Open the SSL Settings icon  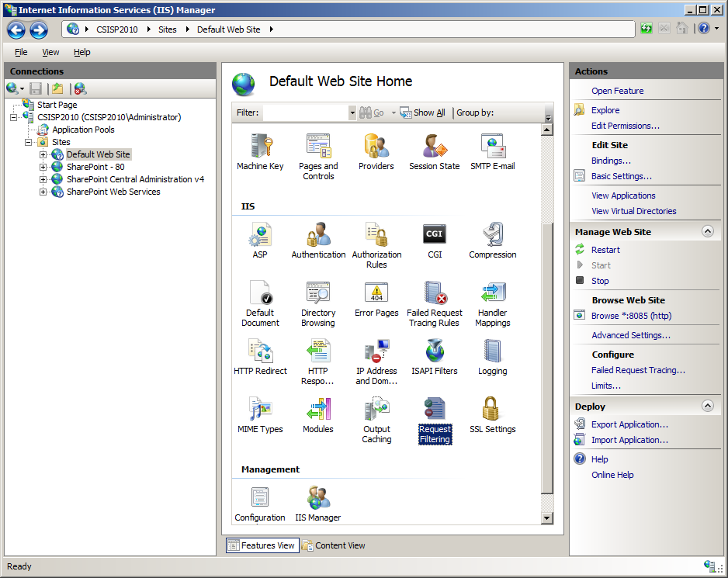(x=492, y=410)
